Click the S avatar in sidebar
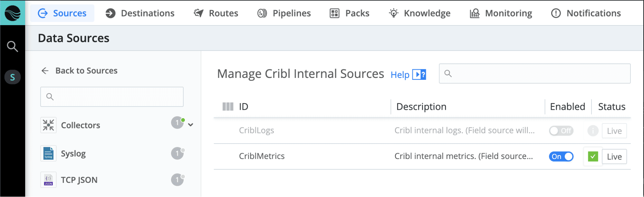Viewport: 644px width, 197px height. 13,77
